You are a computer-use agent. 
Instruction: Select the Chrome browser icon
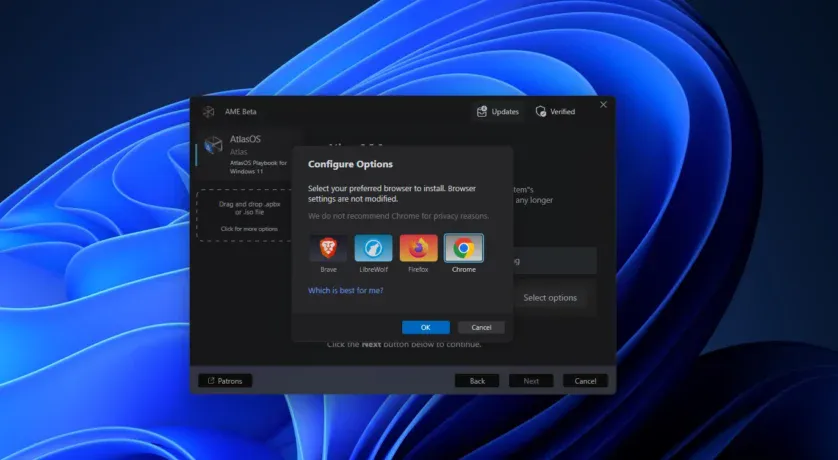point(463,248)
